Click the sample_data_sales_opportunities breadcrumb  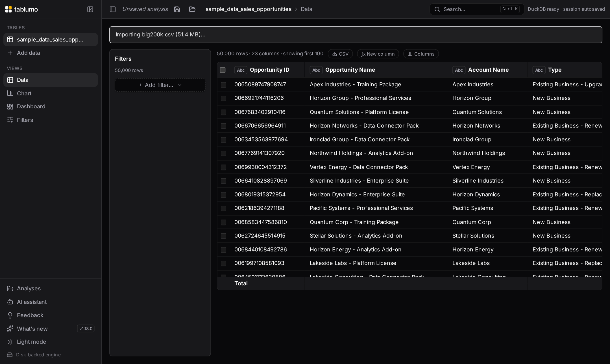(248, 9)
